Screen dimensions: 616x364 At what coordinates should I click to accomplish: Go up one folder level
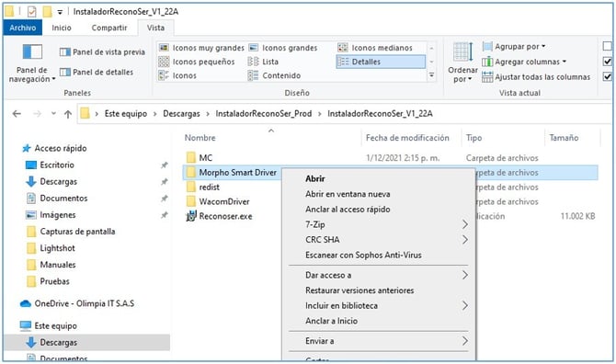68,114
